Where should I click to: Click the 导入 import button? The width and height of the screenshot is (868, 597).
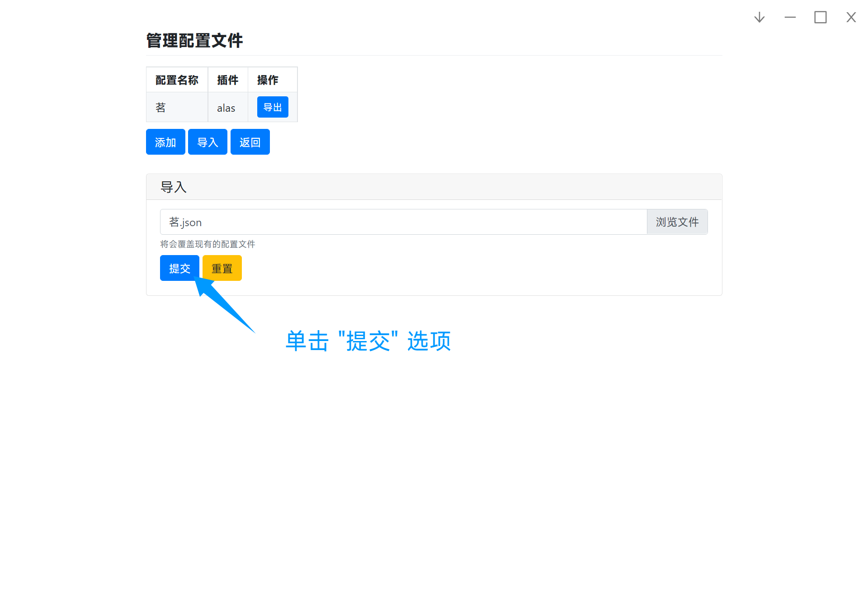(x=208, y=142)
